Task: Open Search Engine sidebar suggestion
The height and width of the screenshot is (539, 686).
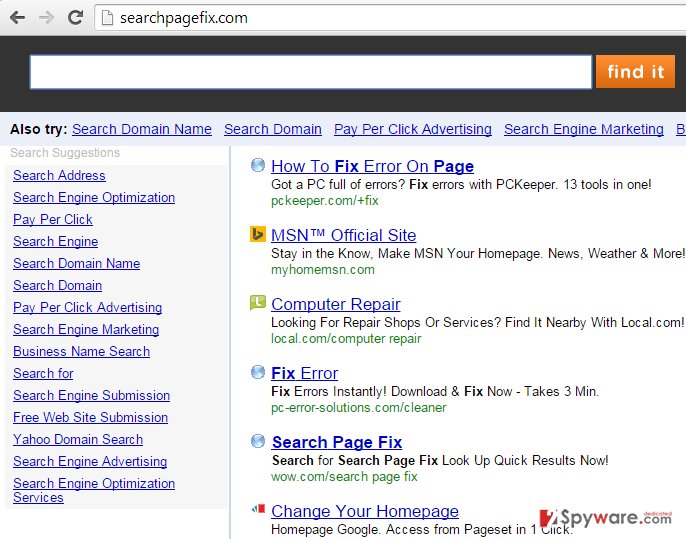Action: pyautogui.click(x=56, y=242)
